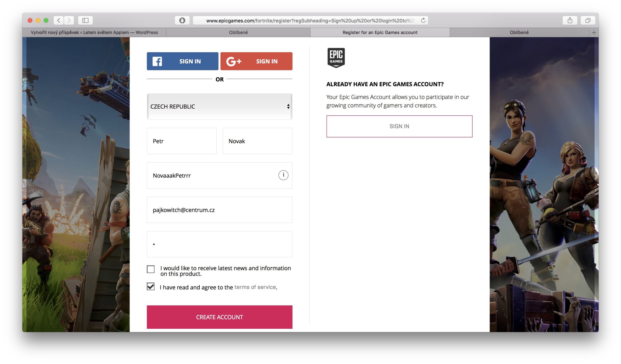Uncheck the terms of service agreement checkbox
The height and width of the screenshot is (364, 621).
click(x=151, y=286)
